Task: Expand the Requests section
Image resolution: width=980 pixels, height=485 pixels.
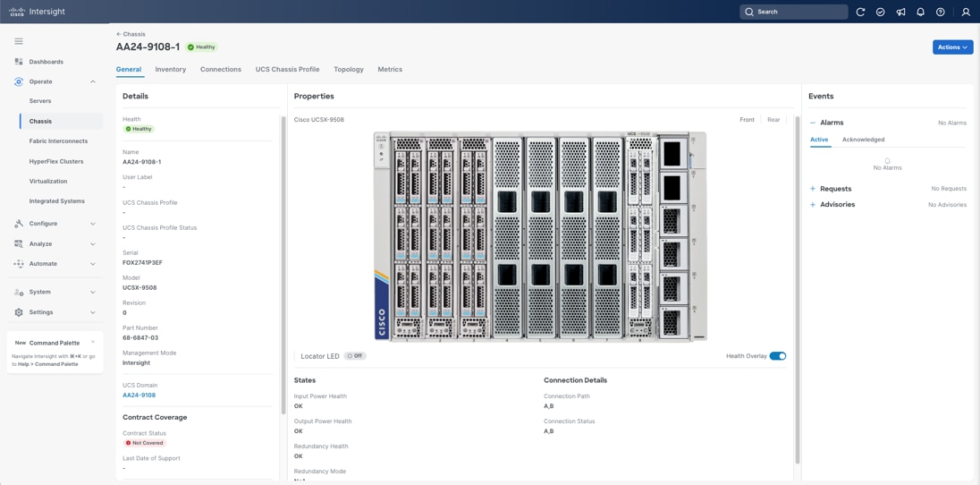Action: (x=813, y=189)
